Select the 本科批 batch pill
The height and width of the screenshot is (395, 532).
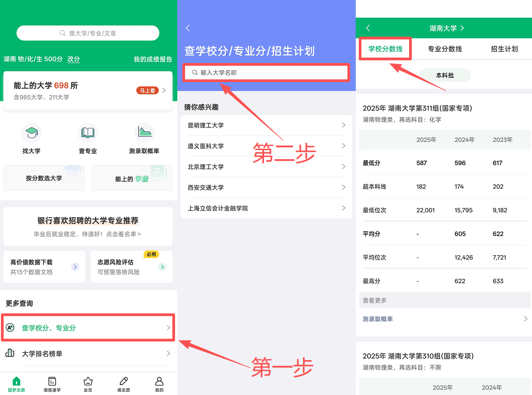[x=444, y=75]
